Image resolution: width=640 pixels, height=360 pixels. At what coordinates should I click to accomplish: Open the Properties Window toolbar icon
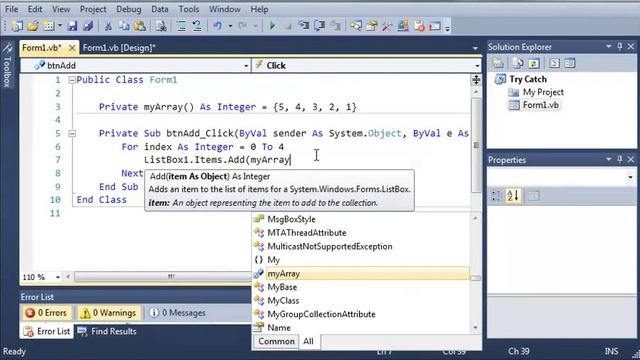[x=371, y=26]
